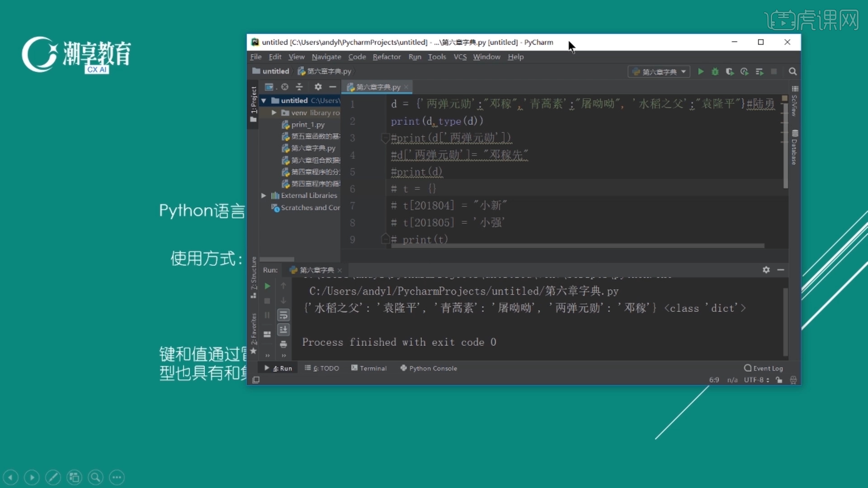The height and width of the screenshot is (488, 868).
Task: Open the Python Console tab
Action: [429, 368]
